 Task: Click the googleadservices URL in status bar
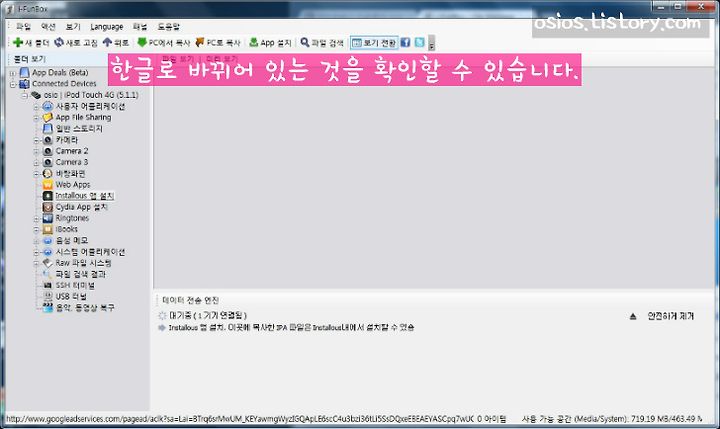240,419
